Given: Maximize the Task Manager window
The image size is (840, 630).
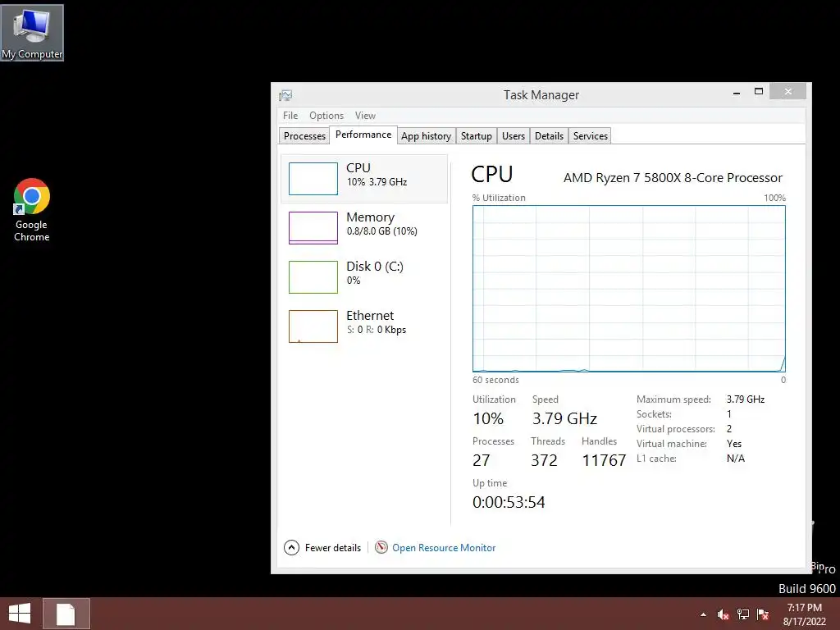Looking at the screenshot, I should coord(759,92).
